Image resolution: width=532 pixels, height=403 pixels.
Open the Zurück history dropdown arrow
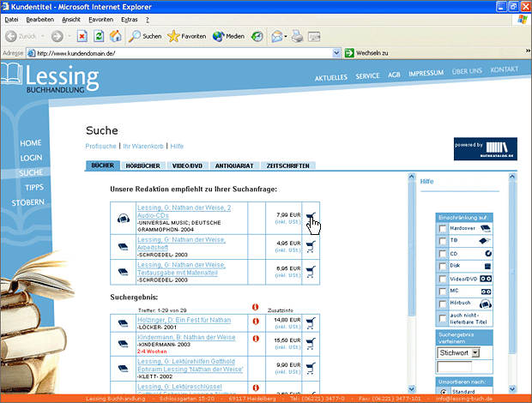(42, 36)
